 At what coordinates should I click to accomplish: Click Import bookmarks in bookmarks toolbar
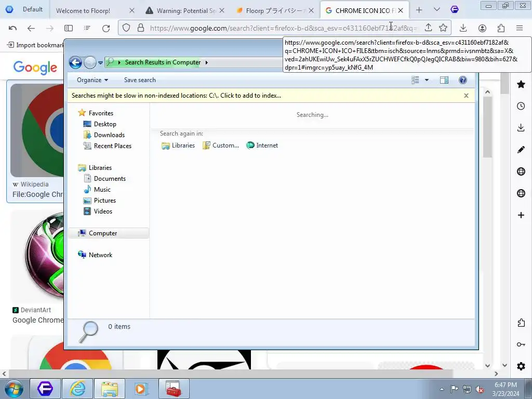coord(36,45)
